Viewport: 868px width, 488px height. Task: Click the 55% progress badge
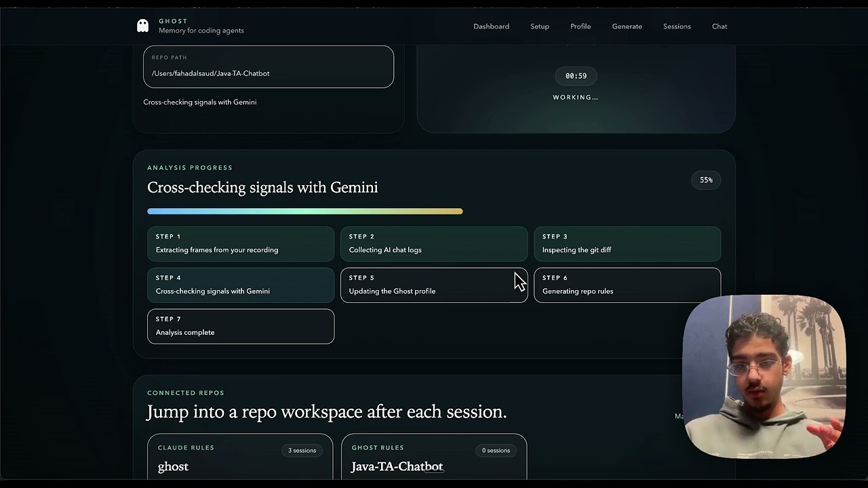(707, 180)
